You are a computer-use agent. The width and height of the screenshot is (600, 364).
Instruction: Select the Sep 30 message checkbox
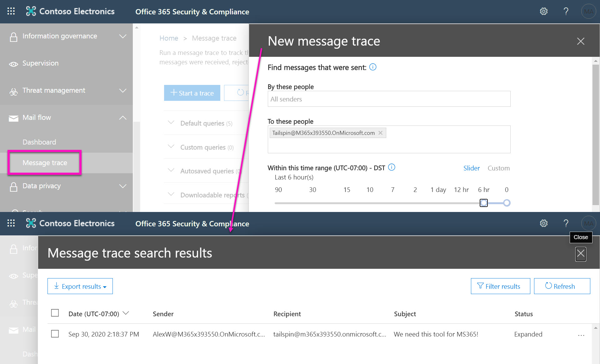55,334
